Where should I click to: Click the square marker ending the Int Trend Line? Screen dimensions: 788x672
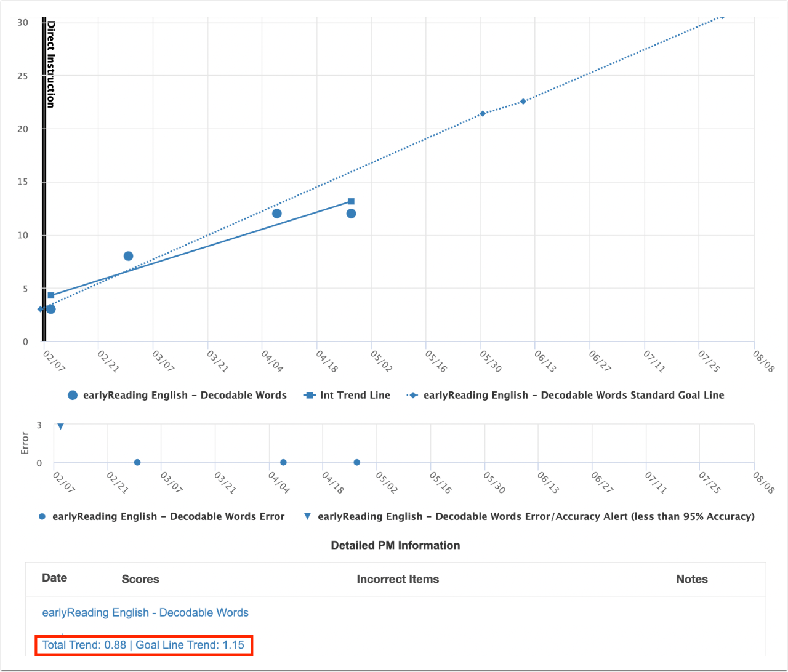pos(351,200)
